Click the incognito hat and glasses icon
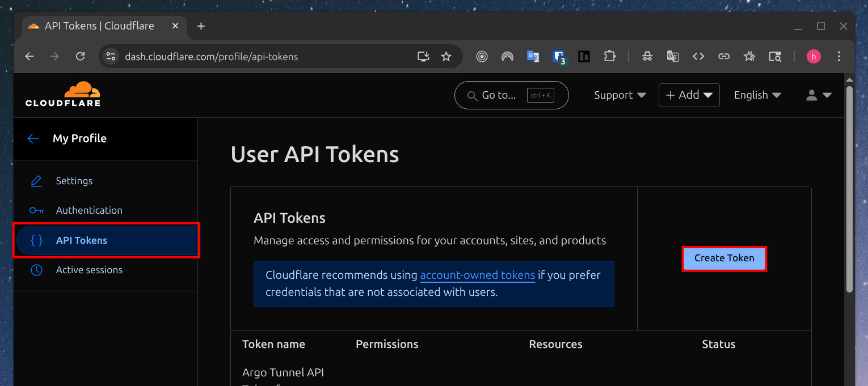 point(647,56)
